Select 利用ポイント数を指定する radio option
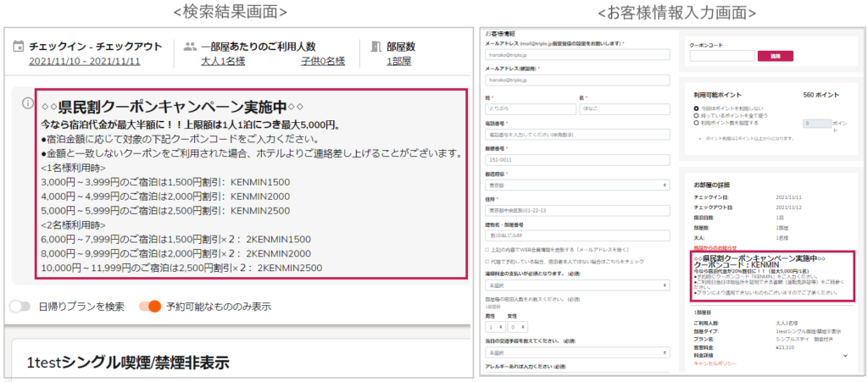The height and width of the screenshot is (382, 868). (x=697, y=124)
